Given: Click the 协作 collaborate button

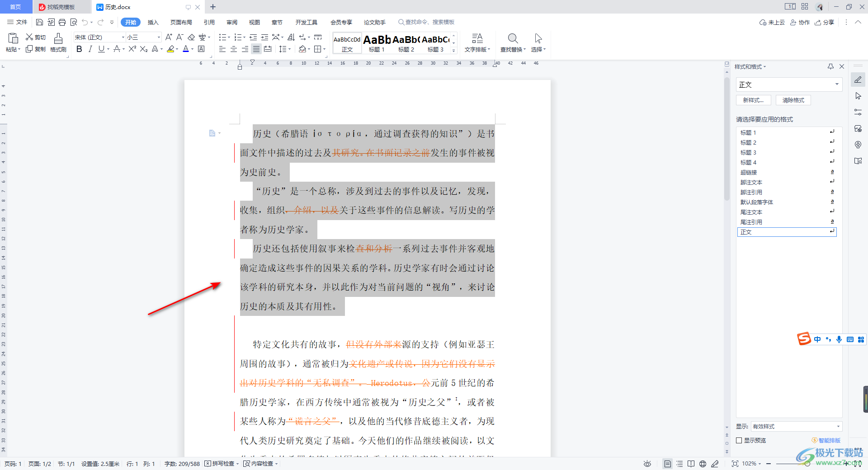Looking at the screenshot, I should click(800, 22).
